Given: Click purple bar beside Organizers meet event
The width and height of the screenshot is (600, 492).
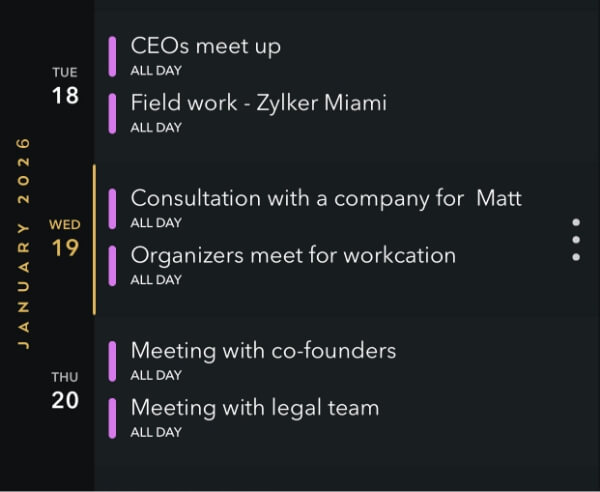Looking at the screenshot, I should coord(113,266).
